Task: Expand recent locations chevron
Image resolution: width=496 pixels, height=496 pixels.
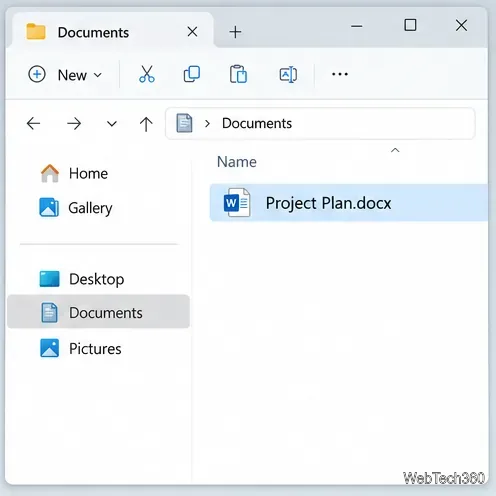Action: 112,124
